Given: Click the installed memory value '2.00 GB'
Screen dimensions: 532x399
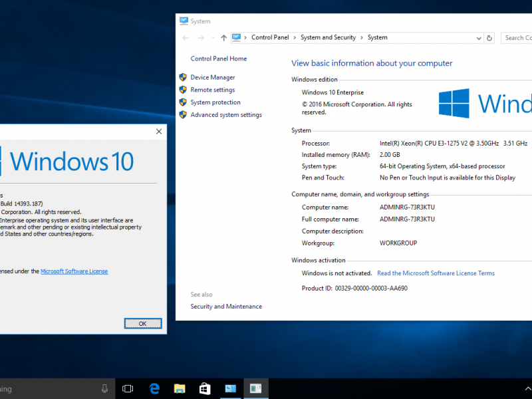Looking at the screenshot, I should click(x=390, y=155).
